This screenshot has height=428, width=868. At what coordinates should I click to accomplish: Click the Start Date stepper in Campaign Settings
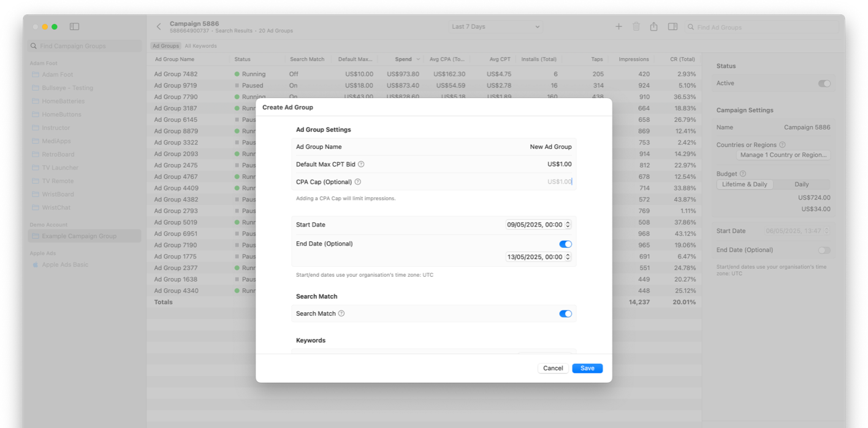point(827,231)
